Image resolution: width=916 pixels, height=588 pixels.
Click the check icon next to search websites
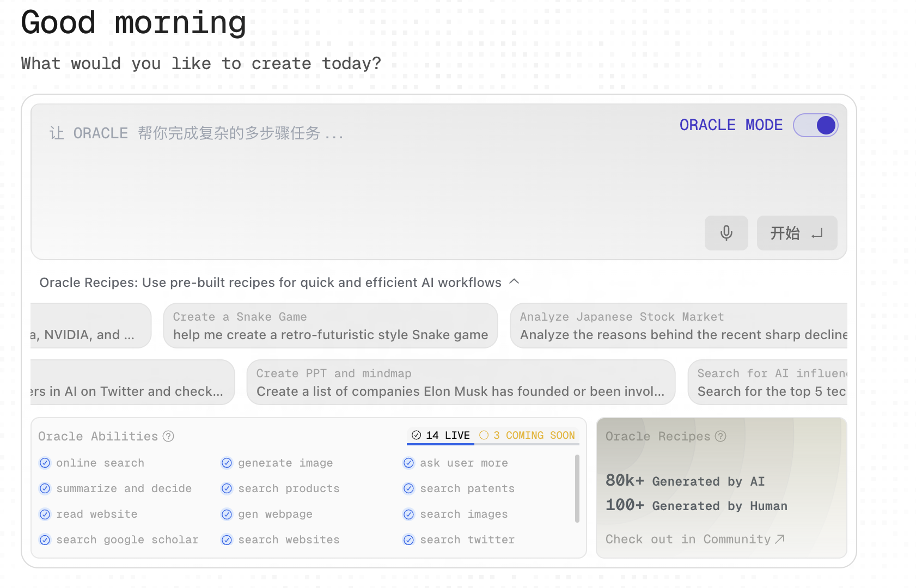(x=227, y=540)
